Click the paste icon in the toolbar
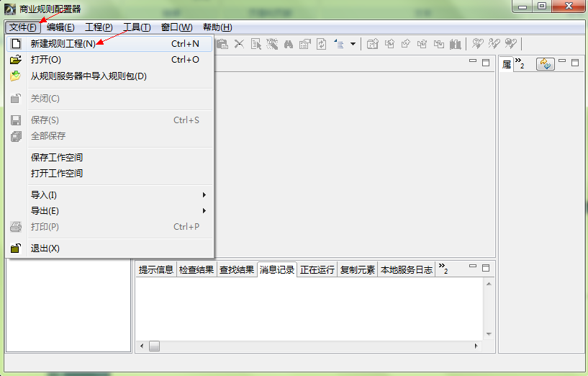The height and width of the screenshot is (376, 588). (222, 44)
